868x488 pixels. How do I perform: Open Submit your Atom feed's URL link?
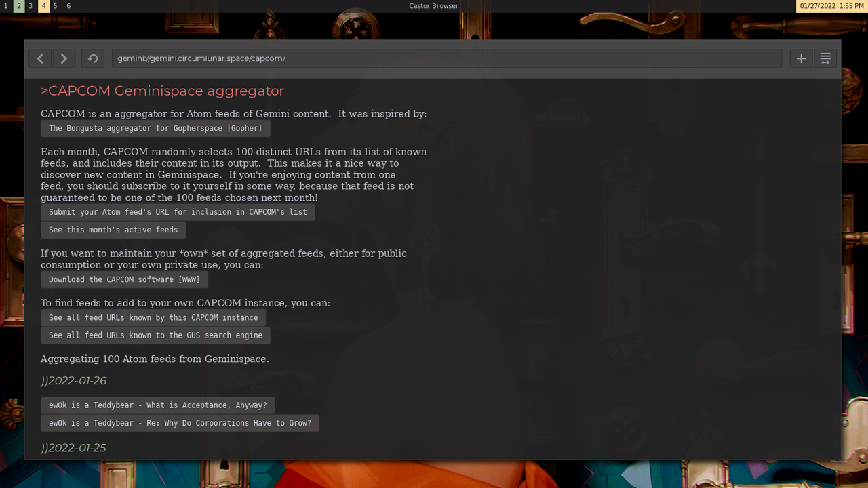[178, 212]
